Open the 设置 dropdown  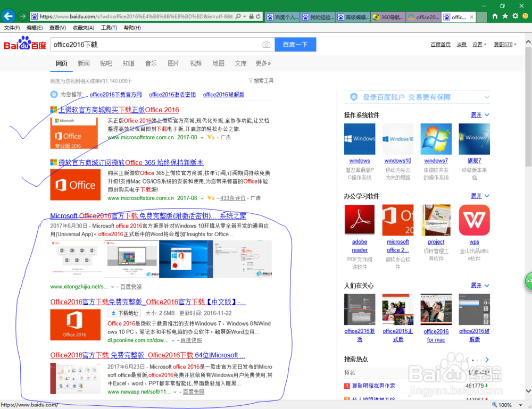[479, 45]
